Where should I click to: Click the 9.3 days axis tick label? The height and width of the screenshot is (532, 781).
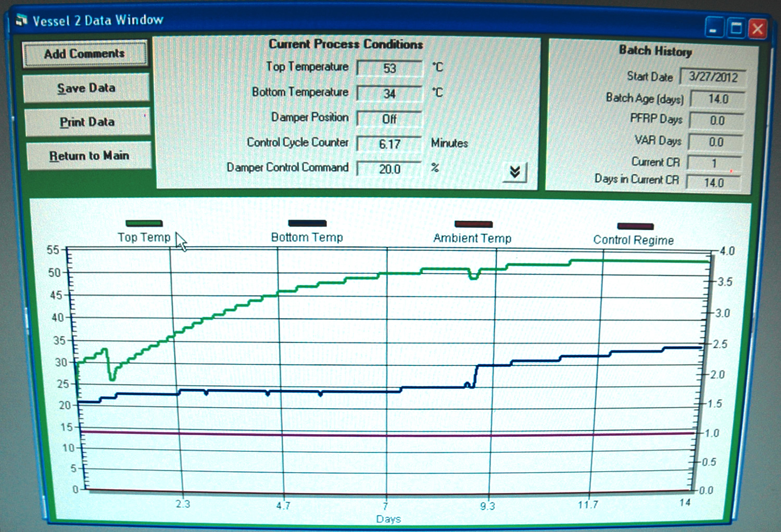pyautogui.click(x=487, y=506)
